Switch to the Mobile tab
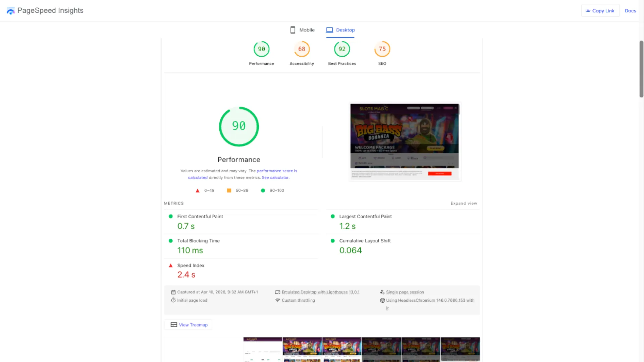 (x=303, y=30)
